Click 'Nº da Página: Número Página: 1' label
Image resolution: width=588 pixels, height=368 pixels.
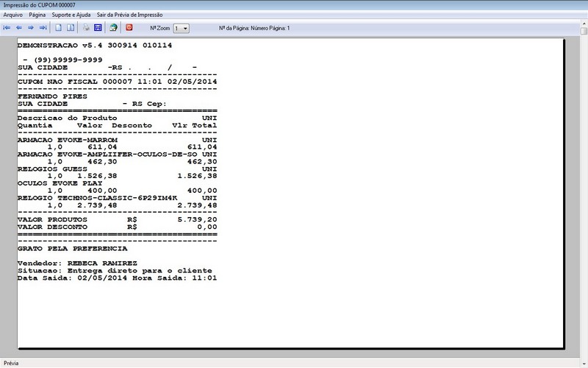coord(254,28)
